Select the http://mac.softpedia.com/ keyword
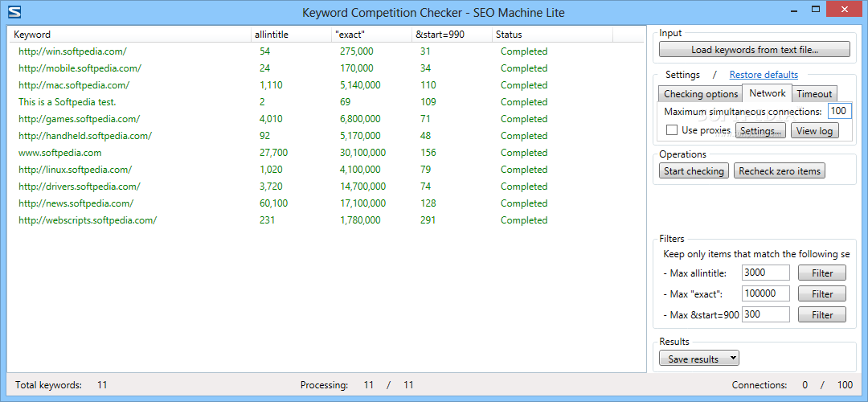 pos(74,85)
